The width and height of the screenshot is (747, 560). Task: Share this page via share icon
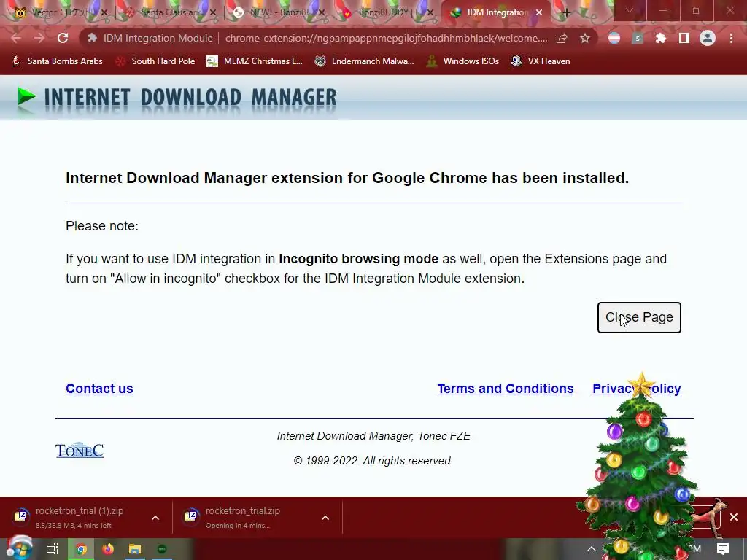click(562, 38)
